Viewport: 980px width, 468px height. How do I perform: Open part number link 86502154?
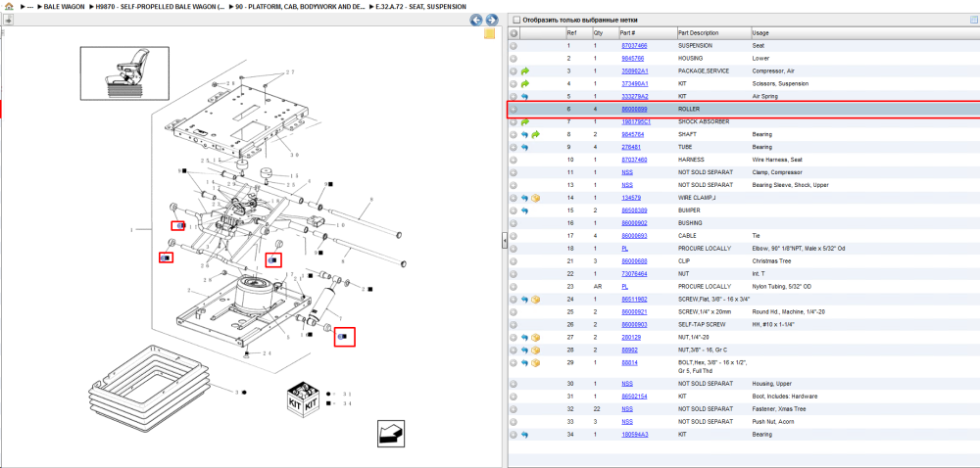tap(634, 397)
